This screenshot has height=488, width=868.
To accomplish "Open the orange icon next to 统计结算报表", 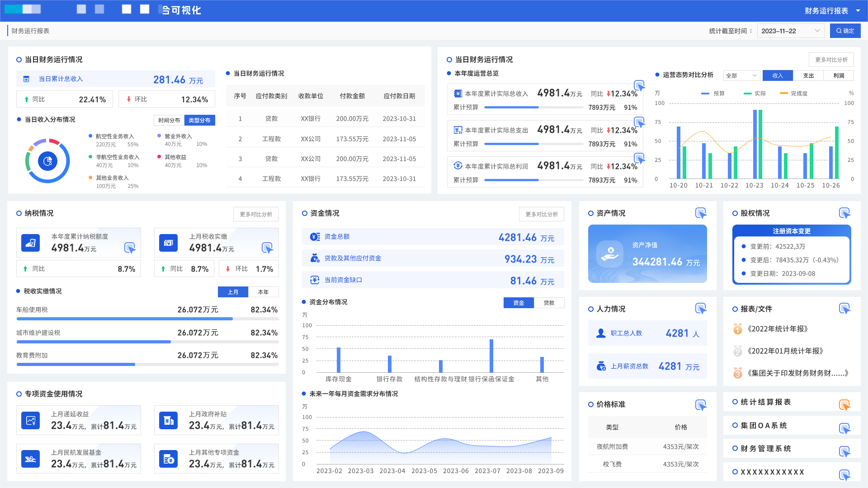I will click(x=844, y=405).
